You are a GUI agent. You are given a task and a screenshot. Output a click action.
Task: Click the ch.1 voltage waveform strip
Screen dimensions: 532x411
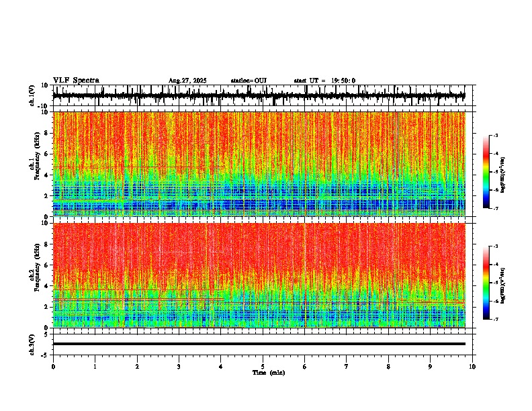[x=259, y=95]
